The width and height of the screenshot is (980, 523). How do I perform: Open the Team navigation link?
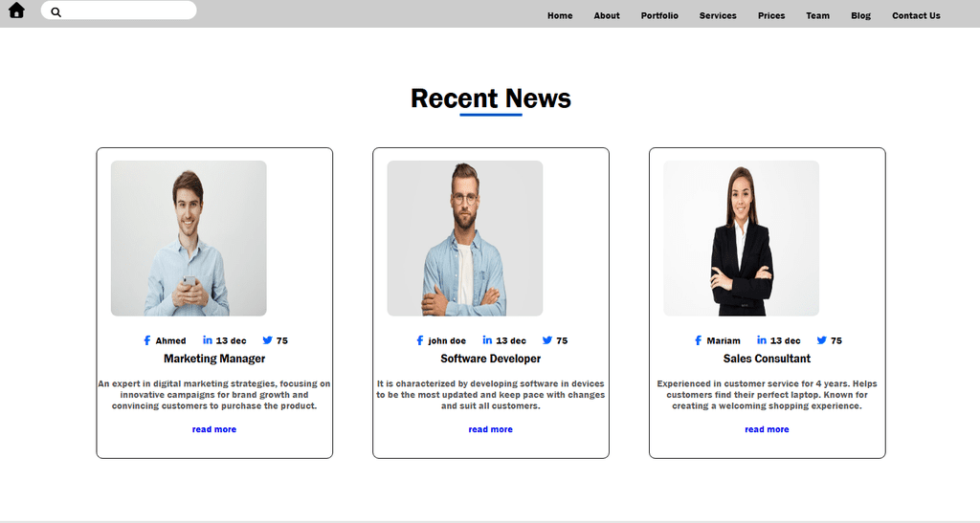coord(817,15)
